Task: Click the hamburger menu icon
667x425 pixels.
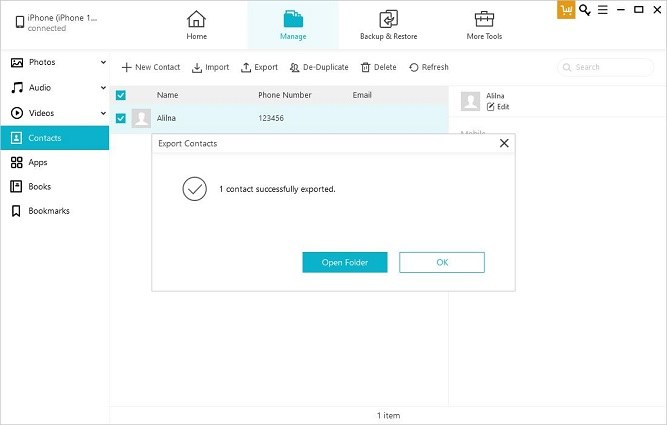Action: 603,10
